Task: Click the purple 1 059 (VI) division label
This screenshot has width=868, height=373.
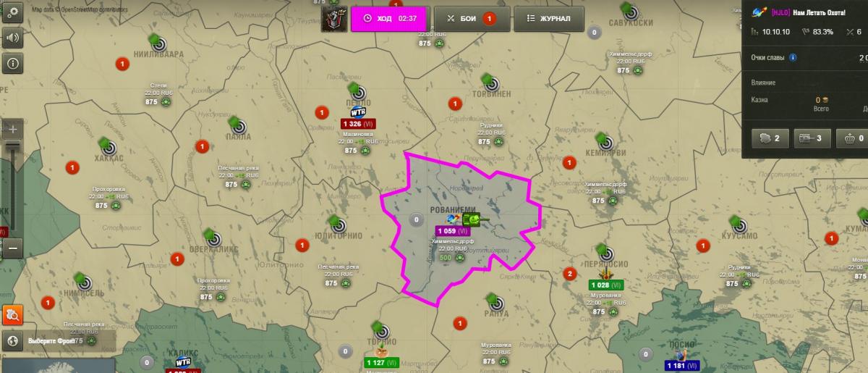Action: 453,230
